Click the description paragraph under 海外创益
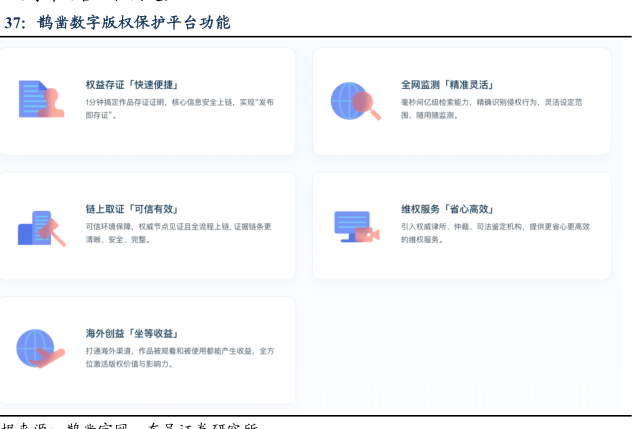The image size is (637, 429). tap(179, 357)
